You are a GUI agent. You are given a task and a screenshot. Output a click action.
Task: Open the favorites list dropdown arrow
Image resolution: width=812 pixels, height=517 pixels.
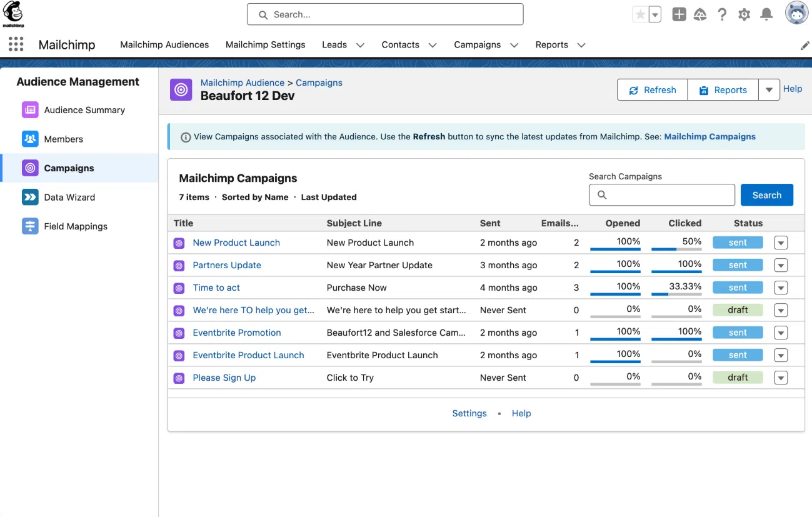click(654, 14)
